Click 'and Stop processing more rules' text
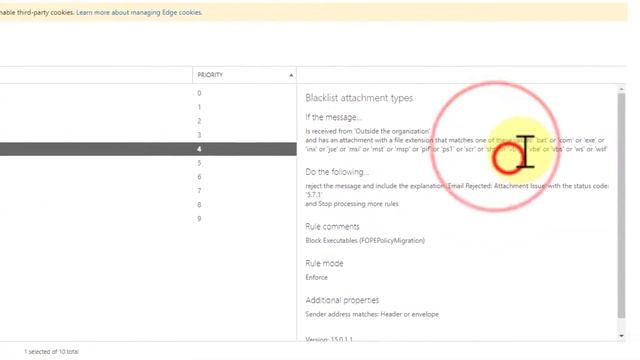 (352, 204)
